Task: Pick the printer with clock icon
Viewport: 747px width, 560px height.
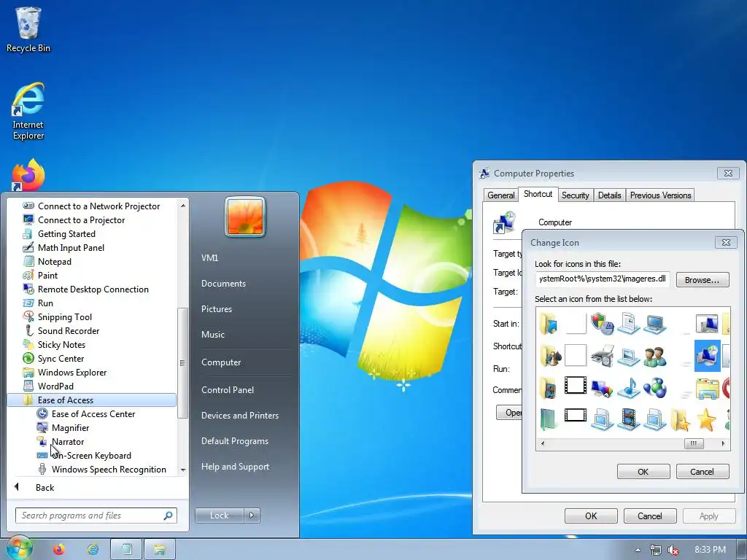Action: tap(602, 356)
